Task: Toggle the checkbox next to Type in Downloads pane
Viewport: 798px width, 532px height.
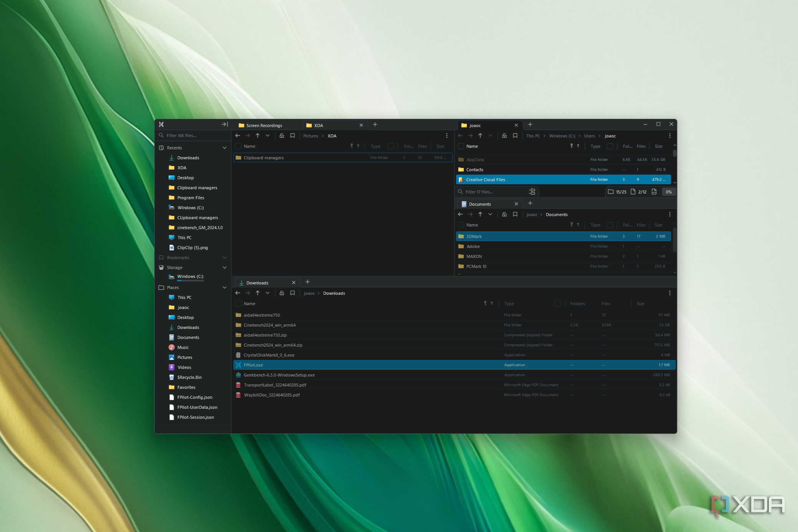Action: coord(558,304)
